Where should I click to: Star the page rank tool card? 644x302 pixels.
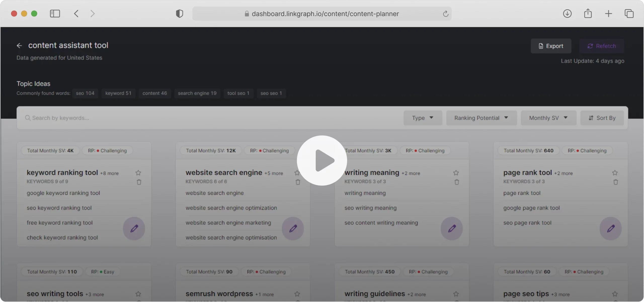(x=615, y=173)
